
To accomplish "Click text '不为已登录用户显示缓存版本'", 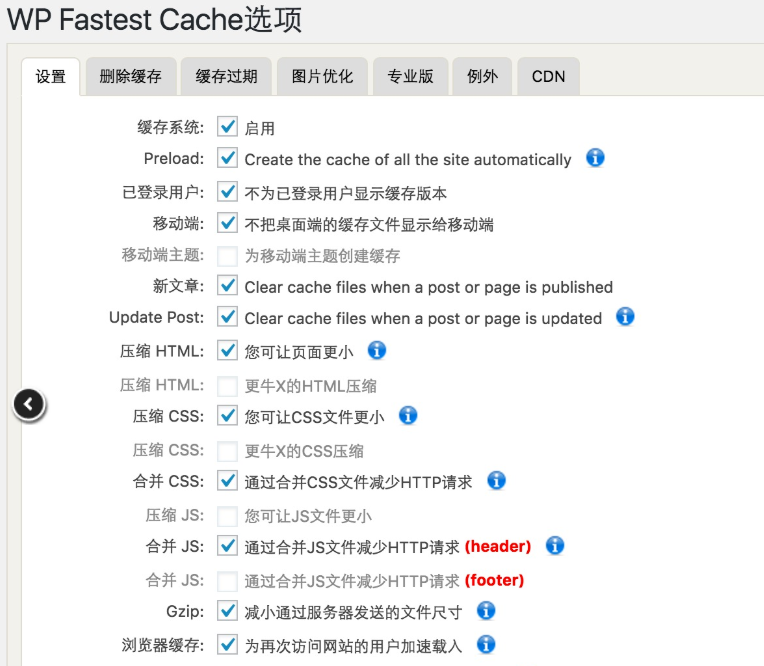I will [345, 193].
